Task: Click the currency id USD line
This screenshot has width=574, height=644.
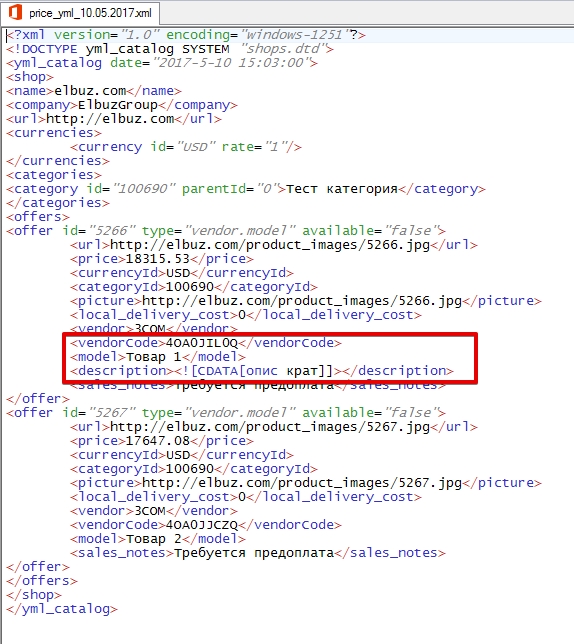Action: point(186,147)
